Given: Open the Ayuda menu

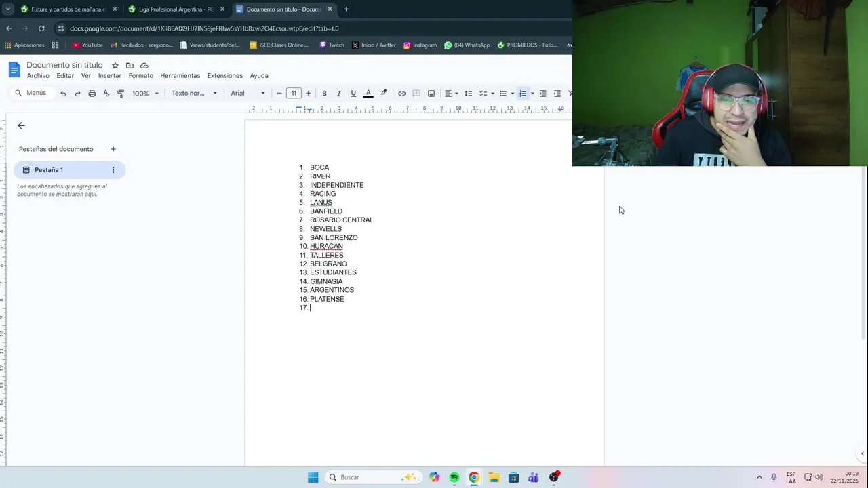Looking at the screenshot, I should 259,76.
